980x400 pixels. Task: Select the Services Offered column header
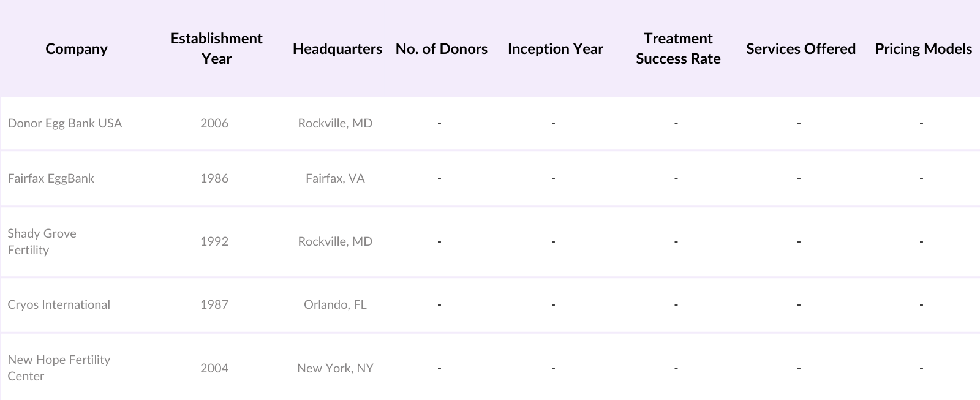click(x=801, y=49)
